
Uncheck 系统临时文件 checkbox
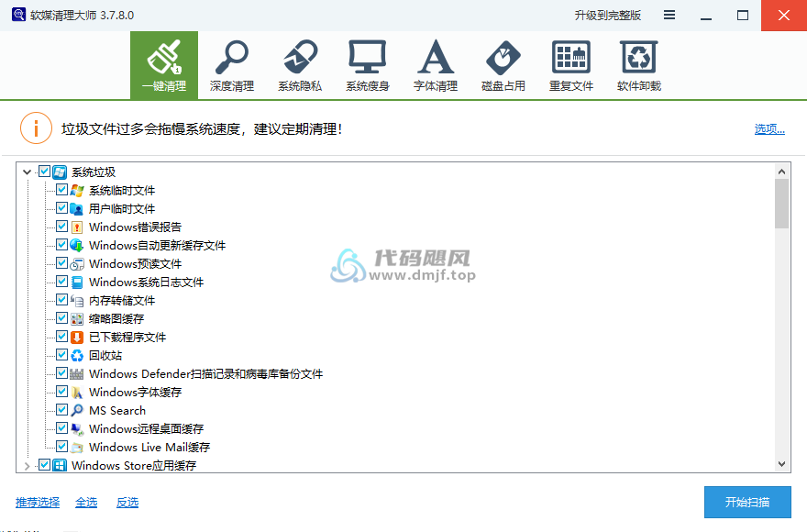point(61,190)
